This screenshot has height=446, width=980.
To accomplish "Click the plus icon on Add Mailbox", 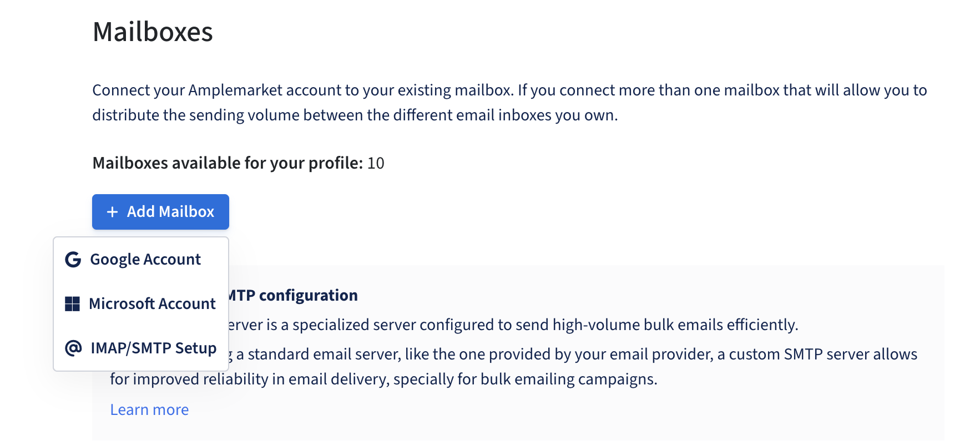I will (x=112, y=212).
